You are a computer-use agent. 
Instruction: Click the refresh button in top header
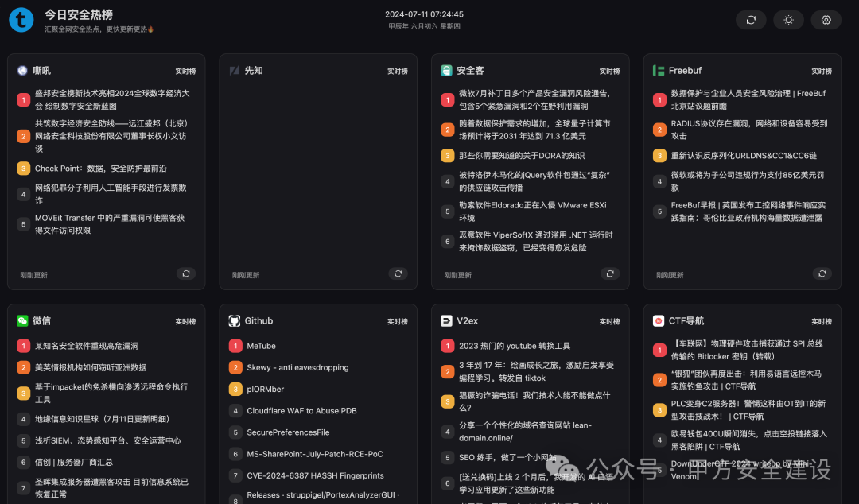pos(751,20)
